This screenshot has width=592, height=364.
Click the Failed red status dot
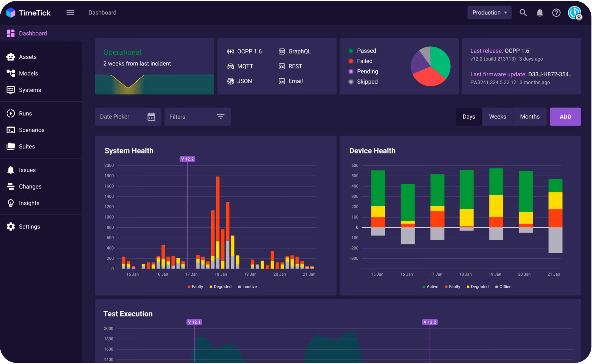click(x=351, y=61)
